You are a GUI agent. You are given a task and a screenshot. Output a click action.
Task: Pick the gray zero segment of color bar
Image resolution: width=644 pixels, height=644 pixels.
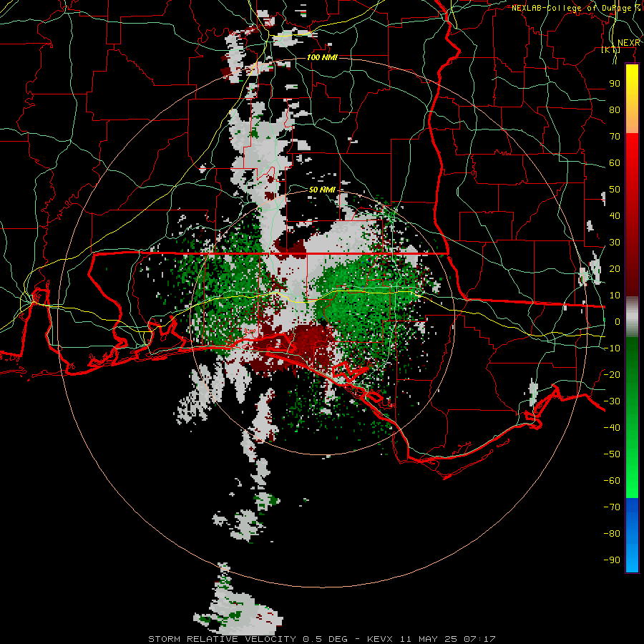click(632, 317)
